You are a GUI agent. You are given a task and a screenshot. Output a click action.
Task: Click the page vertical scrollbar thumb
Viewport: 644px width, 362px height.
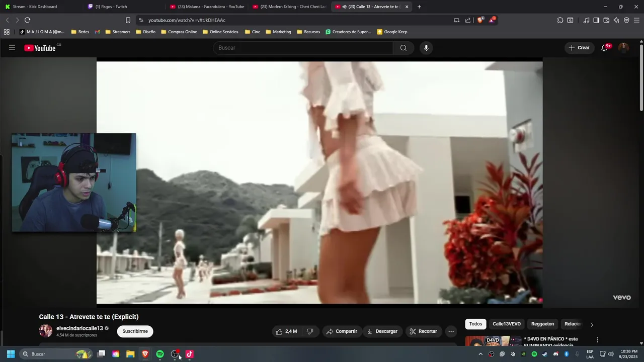pyautogui.click(x=641, y=78)
